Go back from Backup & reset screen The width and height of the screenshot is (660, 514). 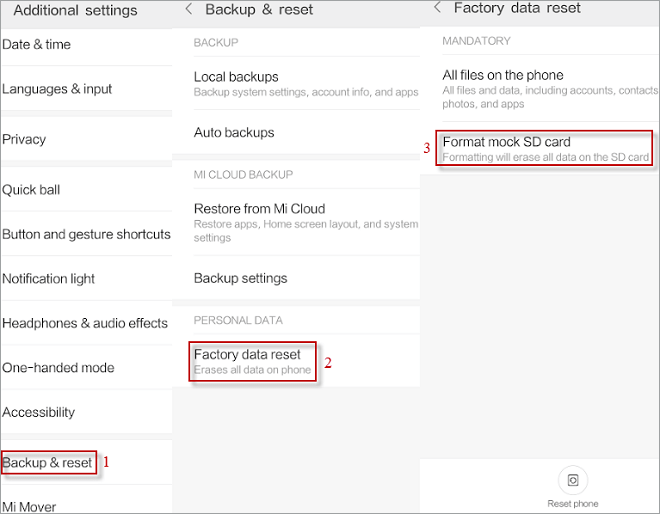pyautogui.click(x=188, y=10)
